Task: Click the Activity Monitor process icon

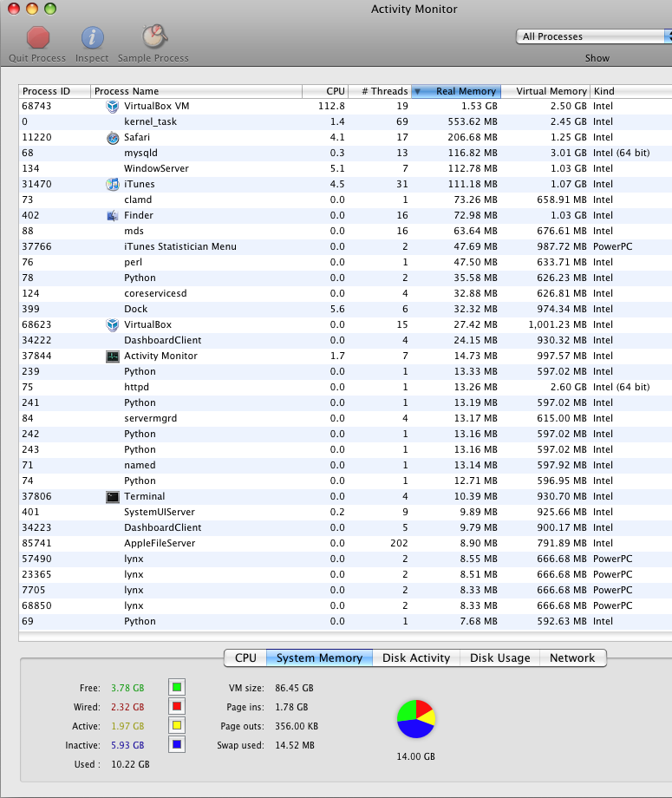Action: (x=113, y=356)
